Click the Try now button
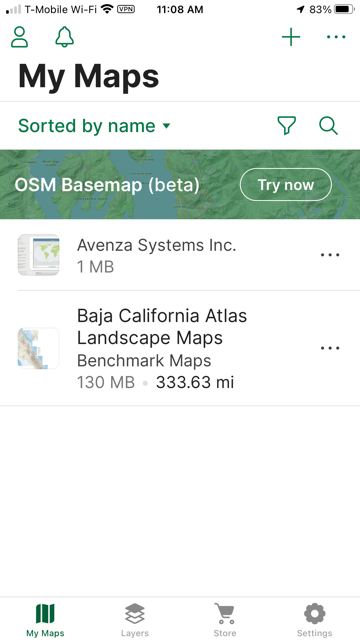Screen dimensions: 360x640 coord(286,185)
